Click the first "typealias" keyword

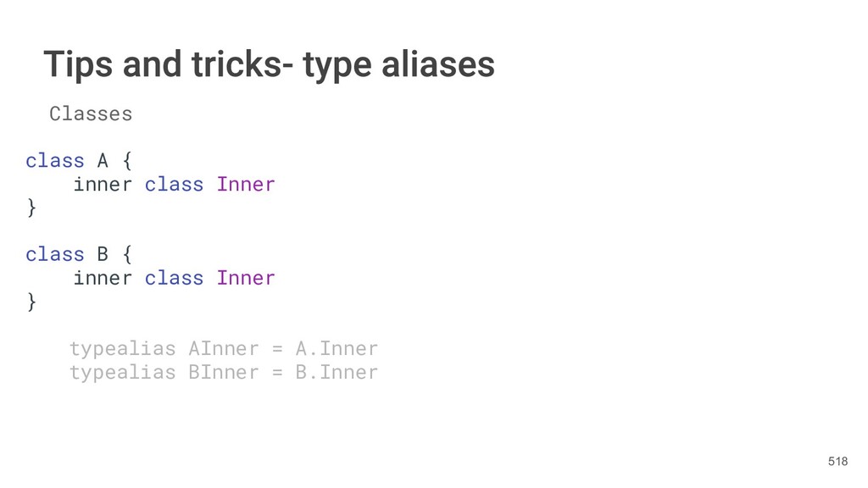coord(122,349)
